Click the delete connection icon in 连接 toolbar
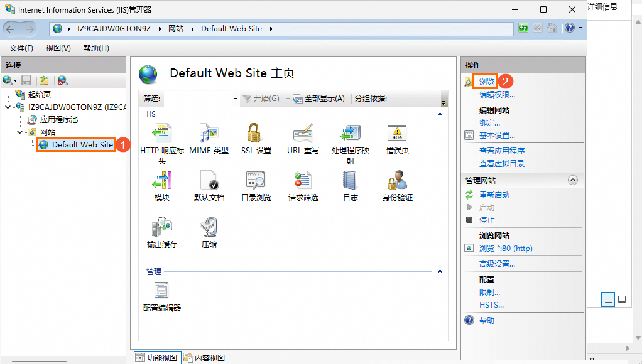This screenshot has width=642, height=364. 62,80
